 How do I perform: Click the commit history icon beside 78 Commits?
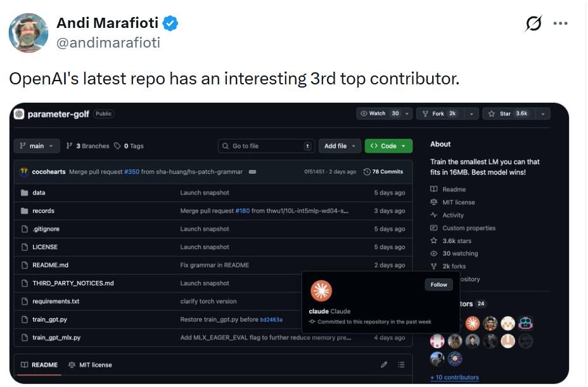tap(366, 171)
